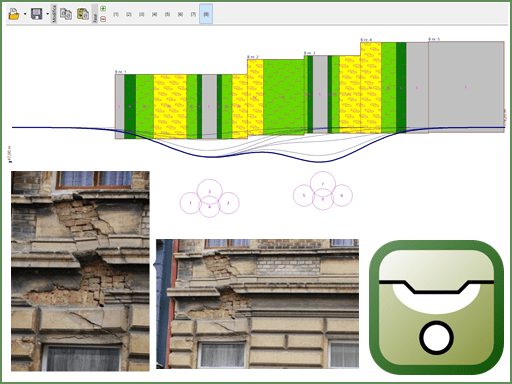This screenshot has width=512, height=384.
Task: Open the tall cracked facade photo
Action: coord(80,271)
